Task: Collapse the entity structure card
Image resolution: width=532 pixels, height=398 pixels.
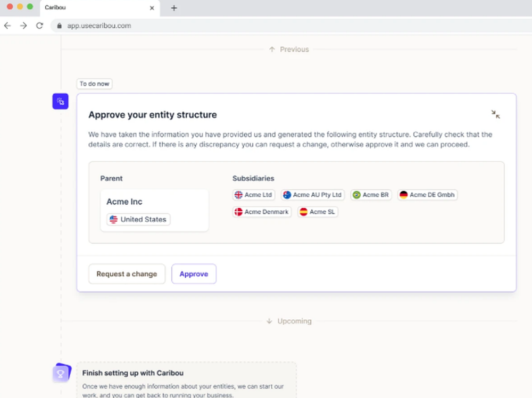Action: point(495,114)
